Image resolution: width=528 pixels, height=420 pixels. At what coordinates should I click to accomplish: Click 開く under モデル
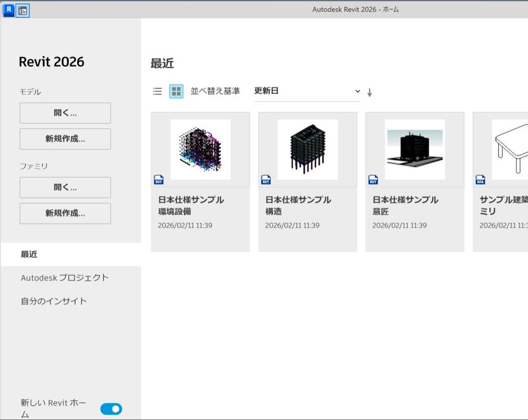pyautogui.click(x=65, y=113)
